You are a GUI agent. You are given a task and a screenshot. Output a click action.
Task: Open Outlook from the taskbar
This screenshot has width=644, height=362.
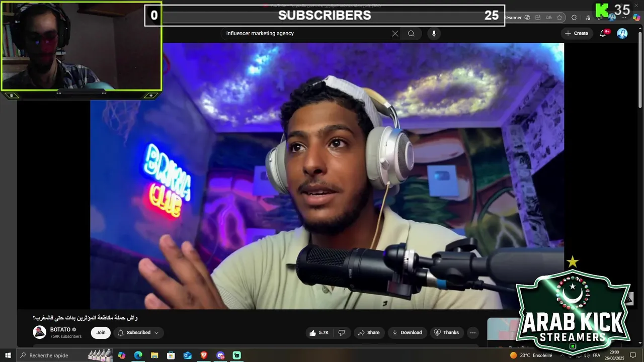(188, 355)
